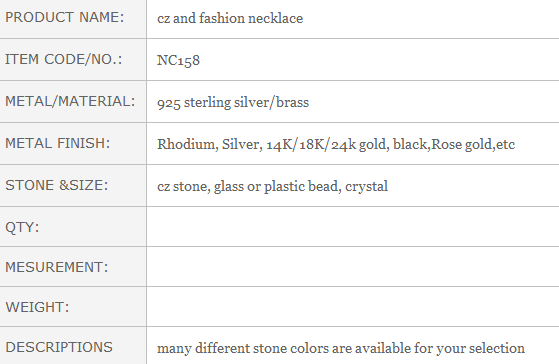This screenshot has width=559, height=364.
Task: Click the empty MESUREMENT value cell
Action: tap(353, 266)
